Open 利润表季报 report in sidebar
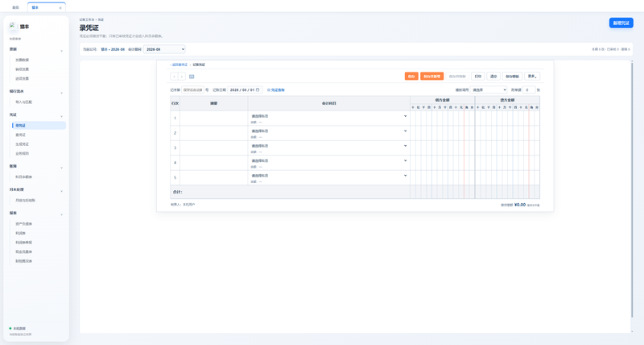The image size is (644, 345). [24, 243]
